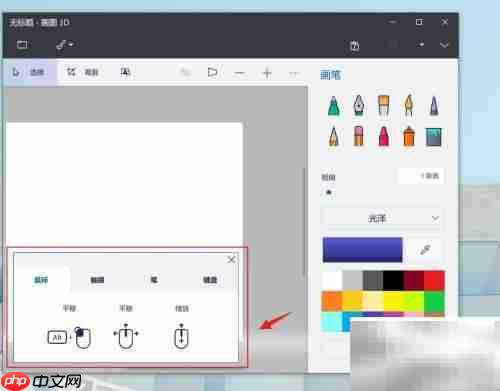Image resolution: width=500 pixels, height=391 pixels.
Task: Click the Alt plus right-click mouse icon
Action: click(x=69, y=337)
